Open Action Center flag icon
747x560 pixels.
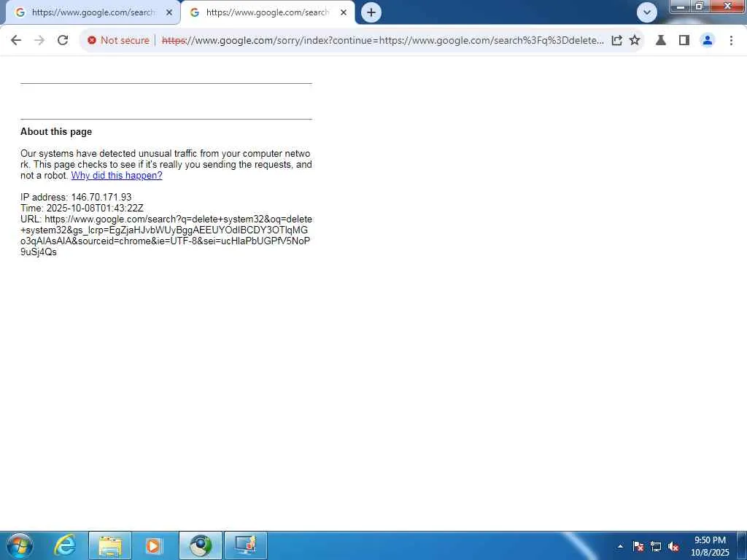coord(638,546)
